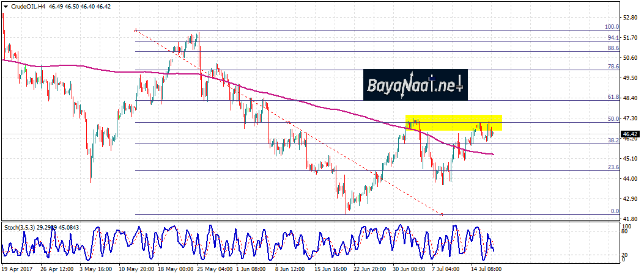The width and height of the screenshot is (644, 276).
Task: Click the current price label 46.42
Action: point(631,134)
